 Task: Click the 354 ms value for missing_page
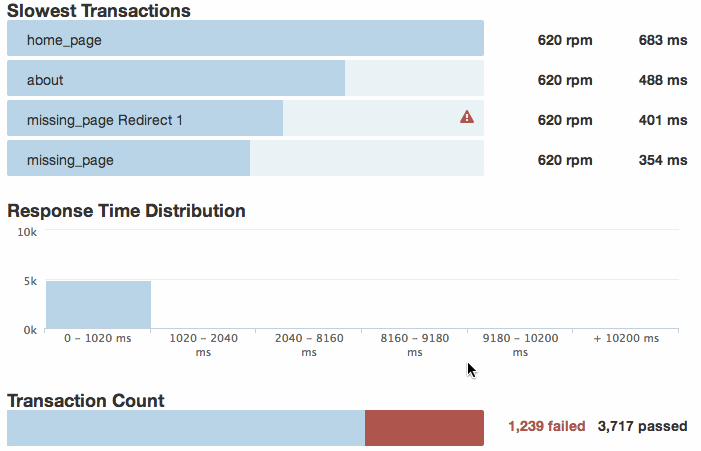point(663,160)
